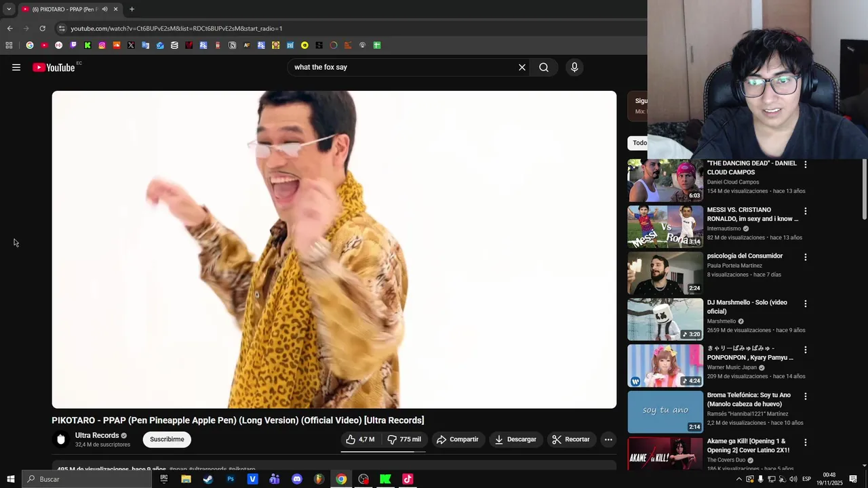Select the Todo filter chip
Viewport: 868px width, 488px height.
(638, 142)
